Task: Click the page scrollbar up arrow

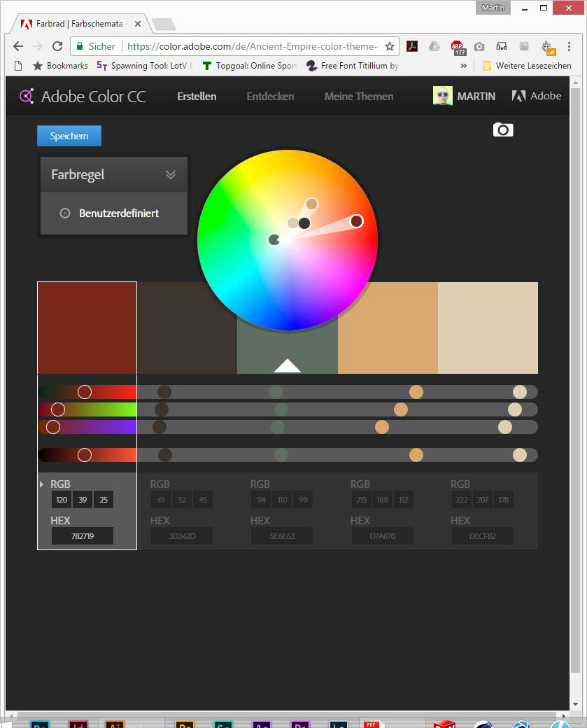Action: click(575, 83)
